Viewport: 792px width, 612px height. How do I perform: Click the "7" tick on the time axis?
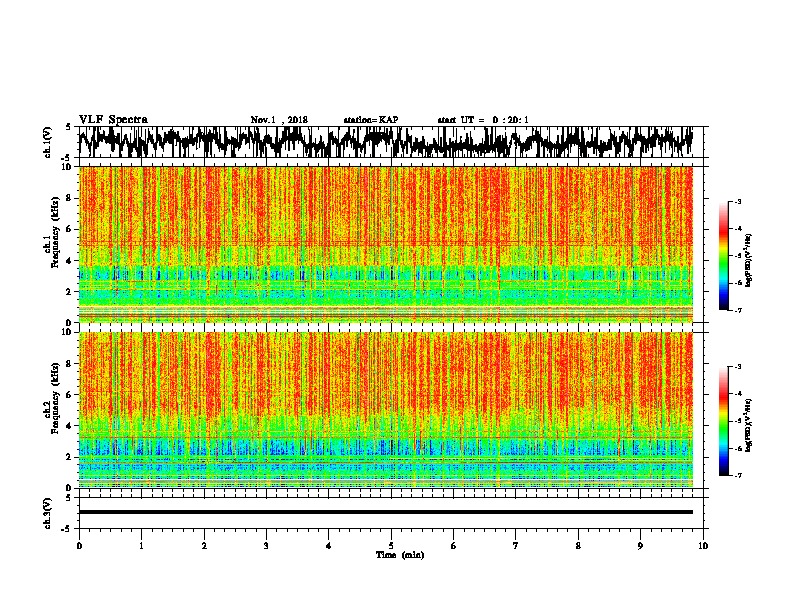pos(516,545)
